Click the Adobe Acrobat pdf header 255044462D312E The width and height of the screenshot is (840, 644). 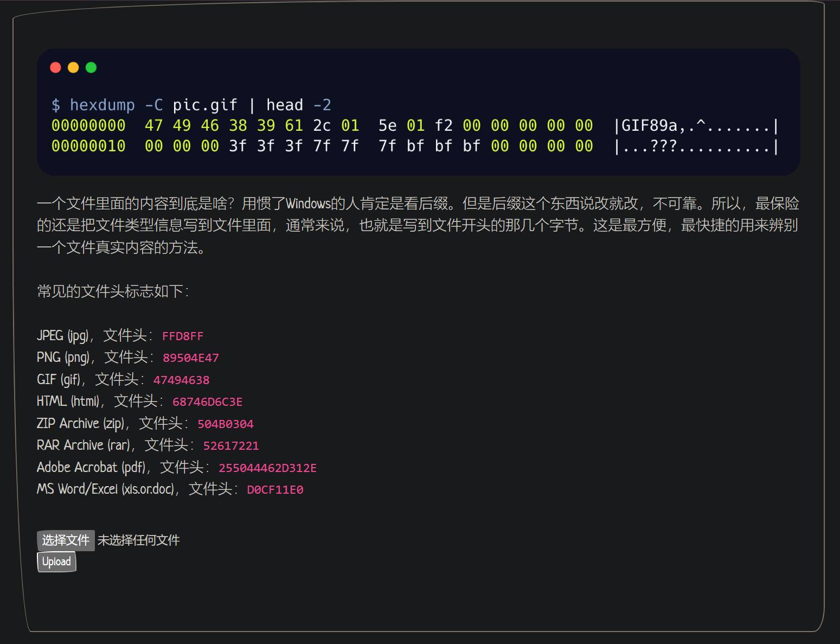268,467
